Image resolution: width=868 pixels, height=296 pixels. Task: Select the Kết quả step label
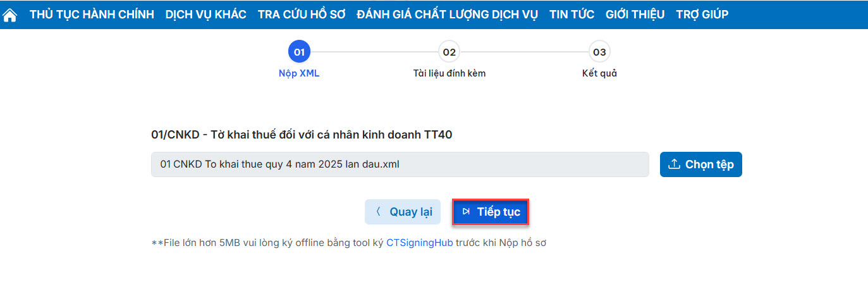(x=599, y=73)
